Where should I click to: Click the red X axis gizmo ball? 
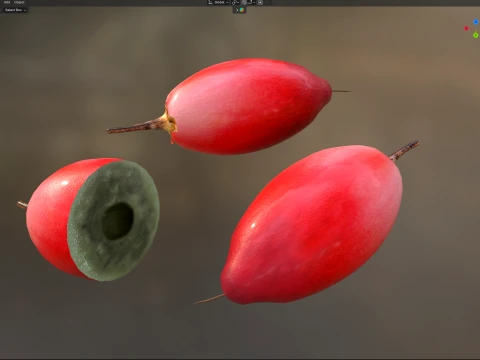(x=466, y=29)
